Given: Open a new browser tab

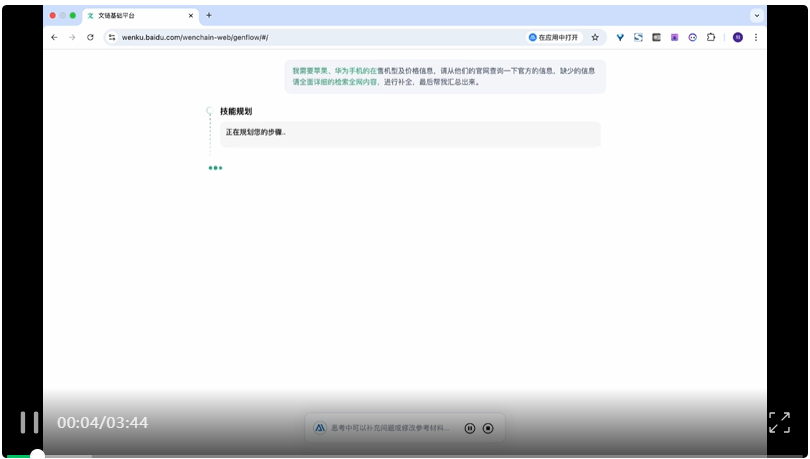Looking at the screenshot, I should pyautogui.click(x=209, y=15).
